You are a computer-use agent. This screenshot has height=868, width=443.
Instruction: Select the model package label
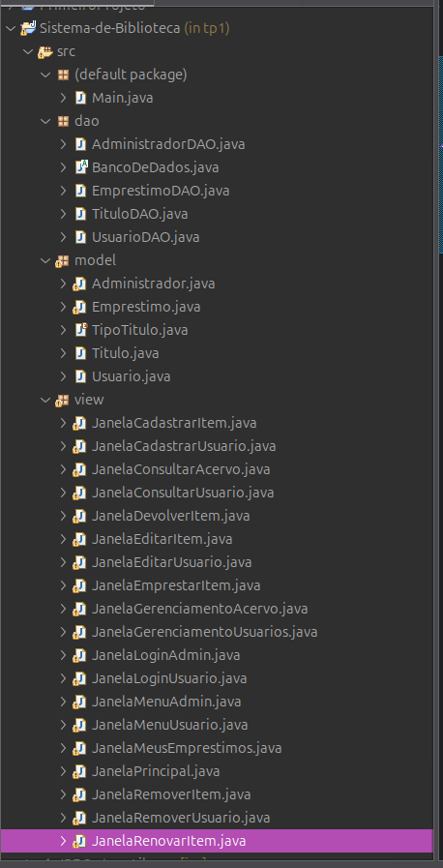tap(95, 260)
